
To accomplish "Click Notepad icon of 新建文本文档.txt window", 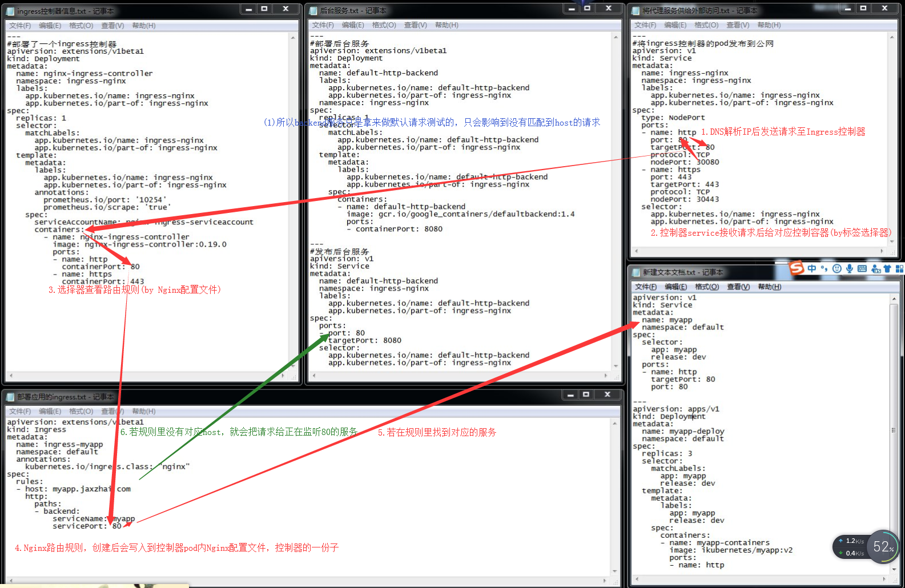I will coord(636,272).
